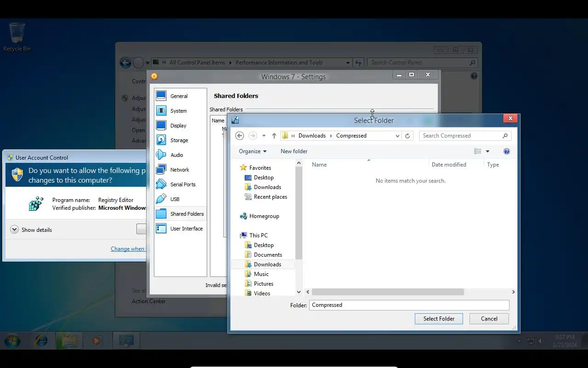
Task: Click the network icon in system tray
Action: click(x=531, y=341)
